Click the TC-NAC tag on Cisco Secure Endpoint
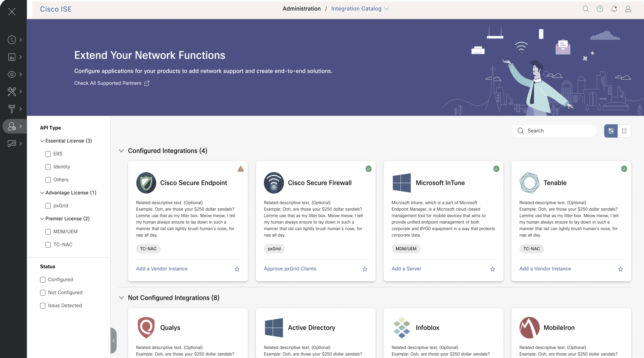The height and width of the screenshot is (358, 644). pyautogui.click(x=148, y=249)
